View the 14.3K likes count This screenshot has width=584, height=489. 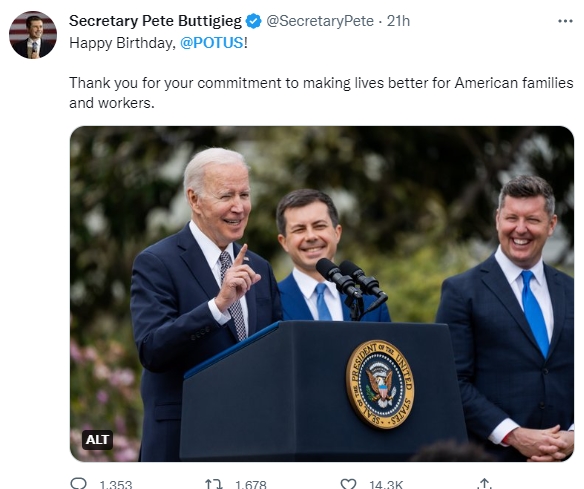click(x=386, y=484)
